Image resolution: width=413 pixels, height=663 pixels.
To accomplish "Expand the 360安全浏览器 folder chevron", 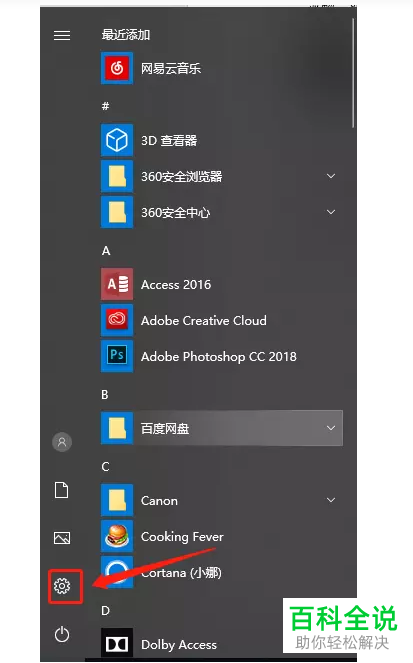I will pyautogui.click(x=331, y=176).
